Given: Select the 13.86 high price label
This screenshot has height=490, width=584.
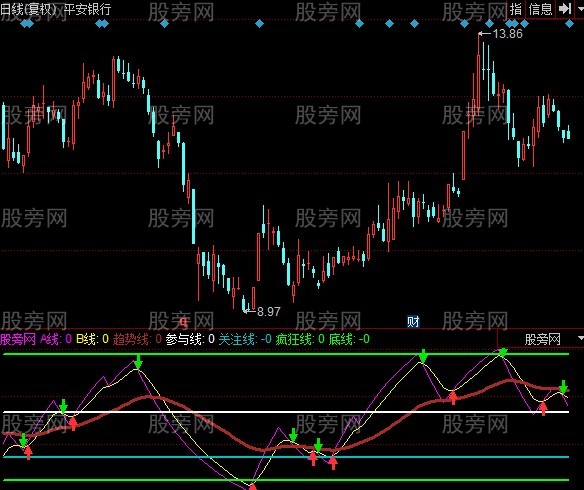Looking at the screenshot, I should pos(507,34).
